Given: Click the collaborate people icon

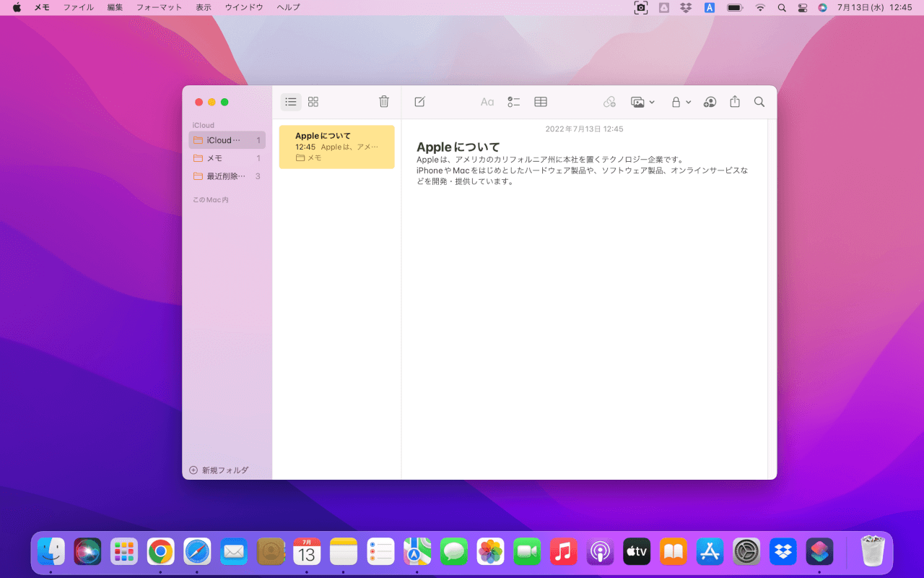Looking at the screenshot, I should point(710,102).
